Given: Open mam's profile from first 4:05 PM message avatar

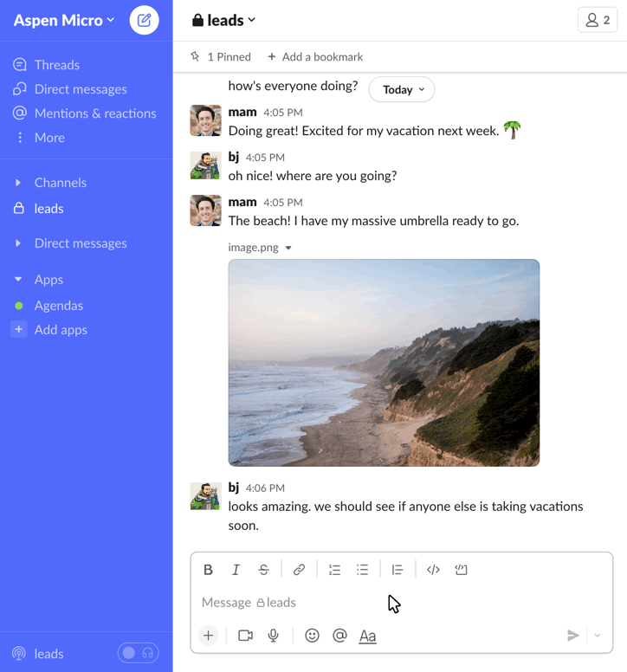Looking at the screenshot, I should (206, 120).
